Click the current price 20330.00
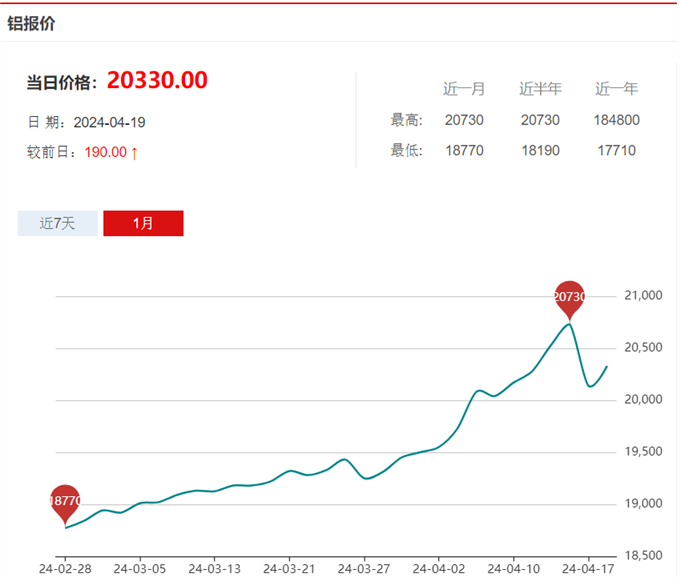Screen dimensions: 680x577 pyautogui.click(x=157, y=80)
